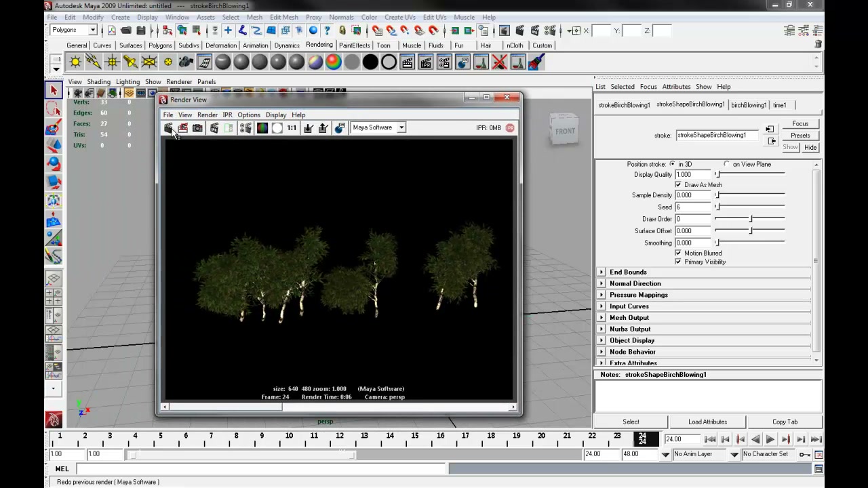The image size is (868, 488).
Task: Select the arrow Select tool in toolbox
Action: click(x=54, y=91)
